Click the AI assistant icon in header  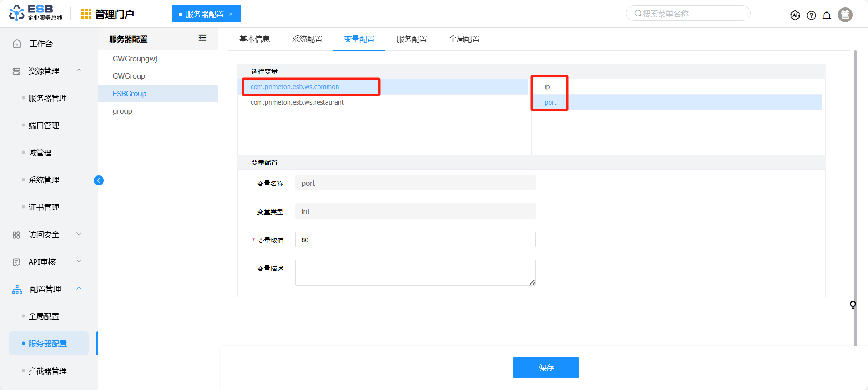pyautogui.click(x=795, y=15)
